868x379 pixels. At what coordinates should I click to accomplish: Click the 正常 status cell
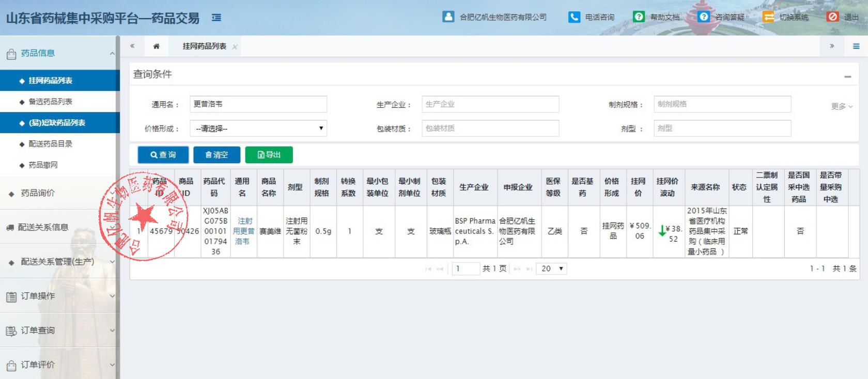coord(740,231)
